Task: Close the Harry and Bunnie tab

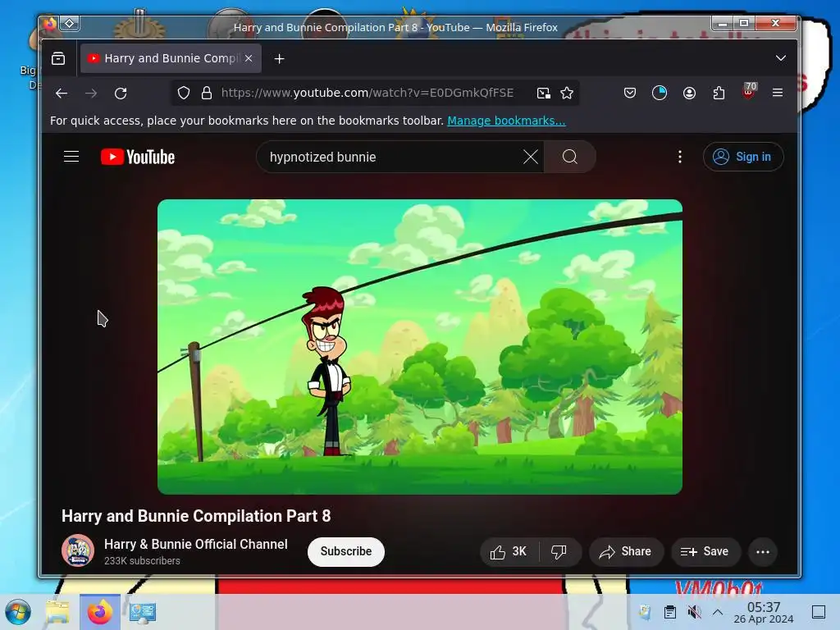Action: click(249, 58)
